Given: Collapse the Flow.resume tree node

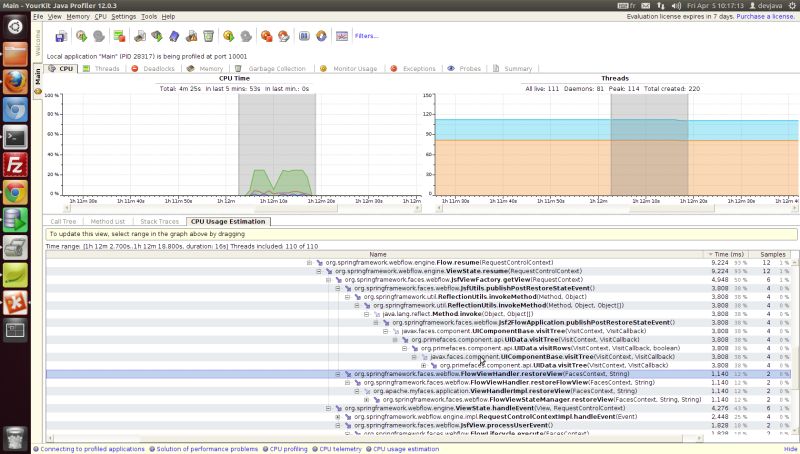Looking at the screenshot, I should [309, 263].
